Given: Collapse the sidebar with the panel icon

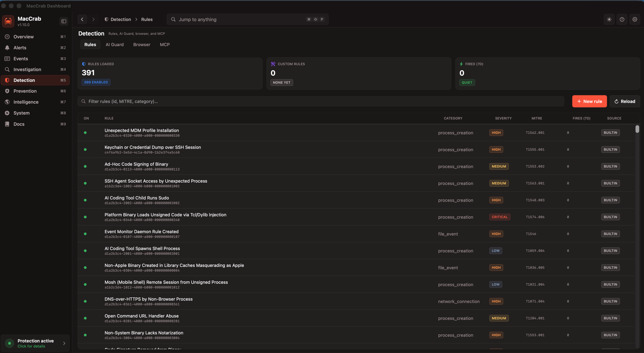Looking at the screenshot, I should tap(64, 21).
